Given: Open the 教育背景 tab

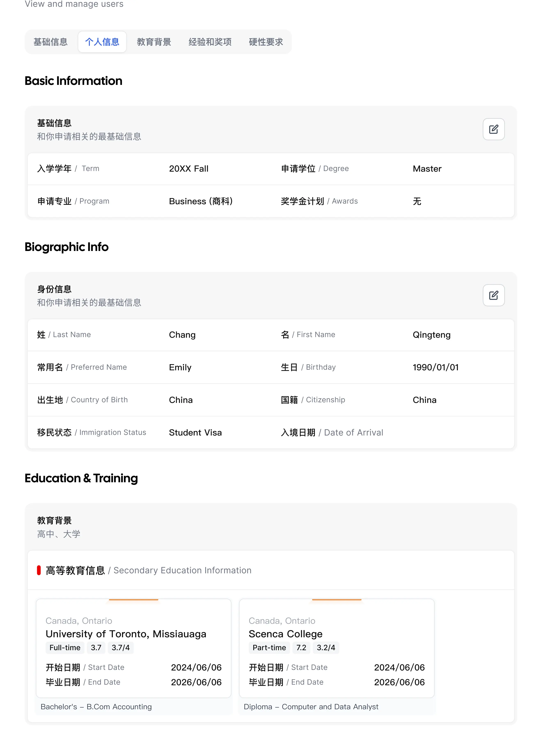Looking at the screenshot, I should point(154,42).
